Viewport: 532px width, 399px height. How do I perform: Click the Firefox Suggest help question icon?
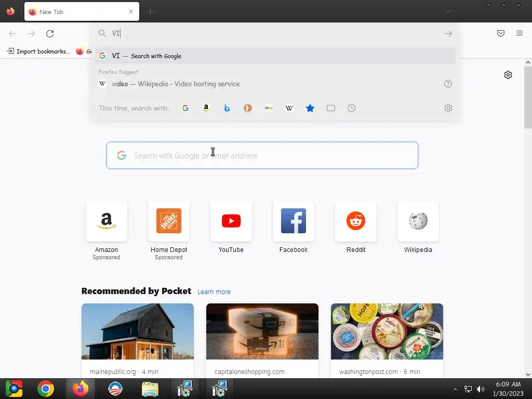448,84
